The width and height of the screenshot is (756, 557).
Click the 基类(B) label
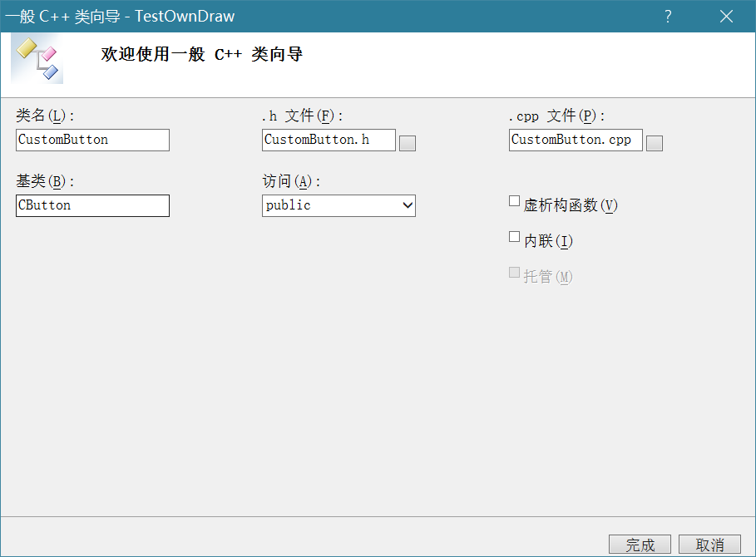point(45,181)
